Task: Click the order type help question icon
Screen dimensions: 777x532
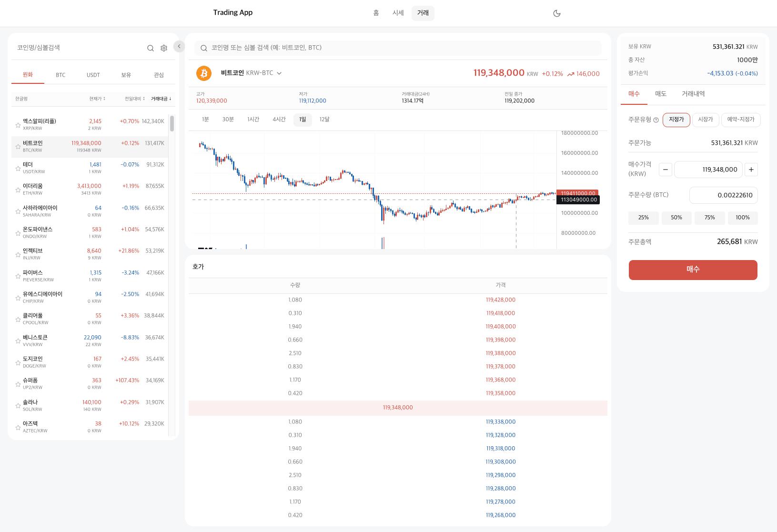Action: coord(656,120)
